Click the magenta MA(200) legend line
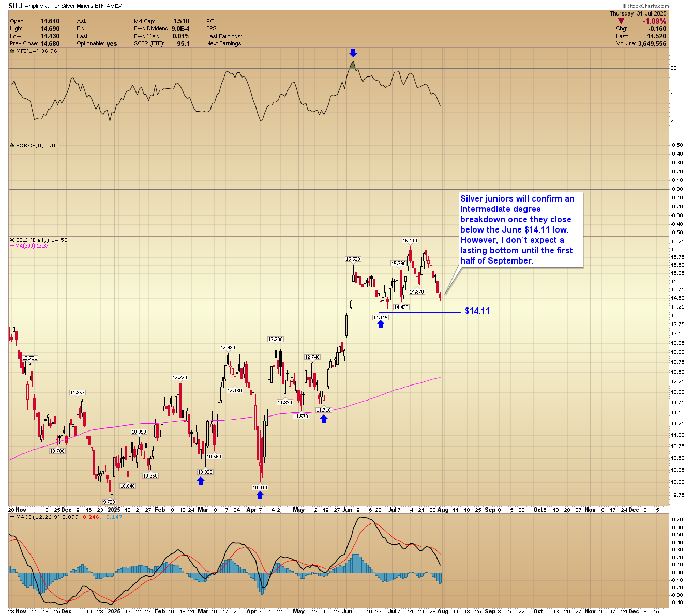 pyautogui.click(x=12, y=246)
